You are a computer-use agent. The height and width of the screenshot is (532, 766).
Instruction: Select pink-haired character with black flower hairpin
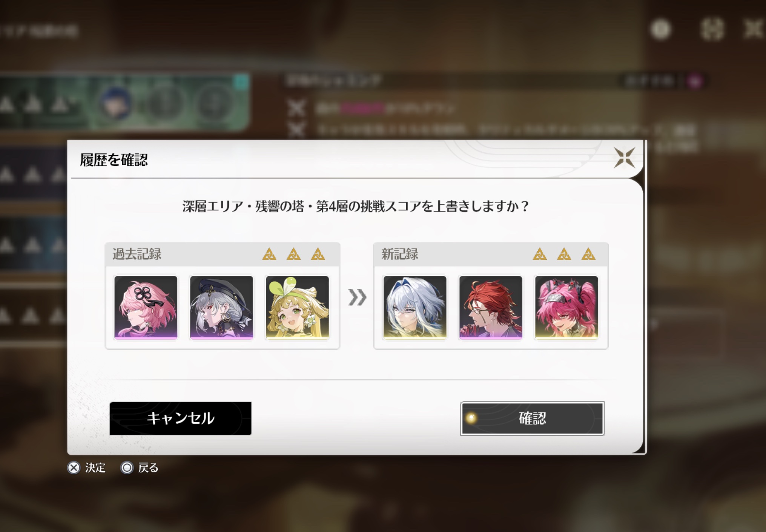tap(146, 307)
